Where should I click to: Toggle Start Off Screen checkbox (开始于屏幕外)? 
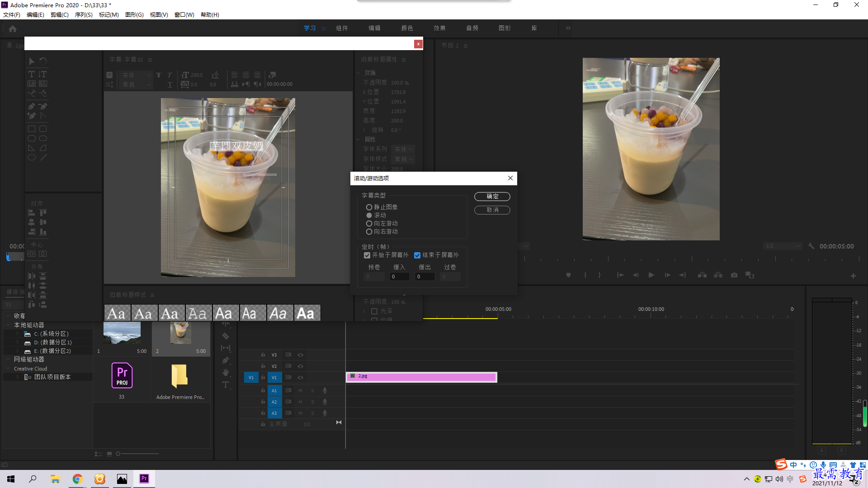pyautogui.click(x=367, y=255)
